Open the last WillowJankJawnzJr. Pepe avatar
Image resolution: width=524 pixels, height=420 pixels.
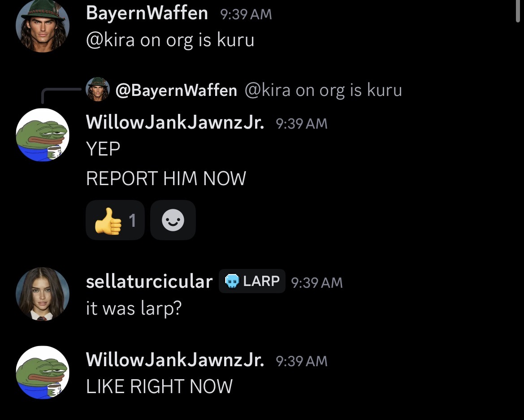click(43, 372)
